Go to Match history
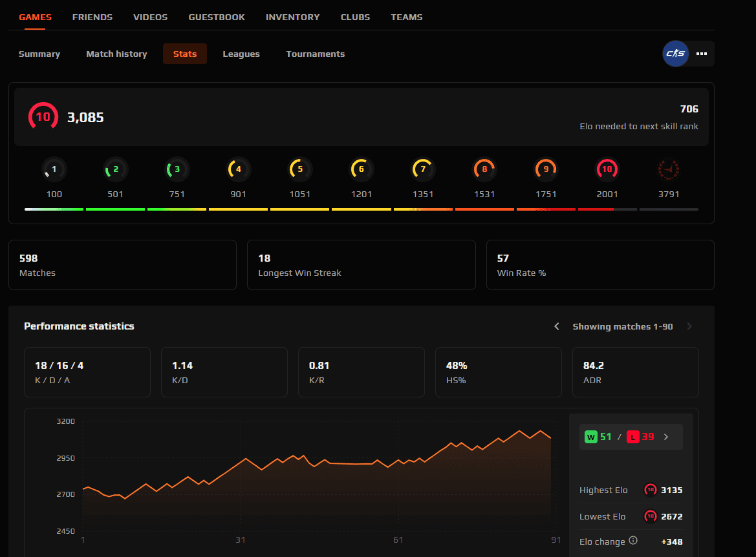This screenshot has height=557, width=756. coord(116,54)
